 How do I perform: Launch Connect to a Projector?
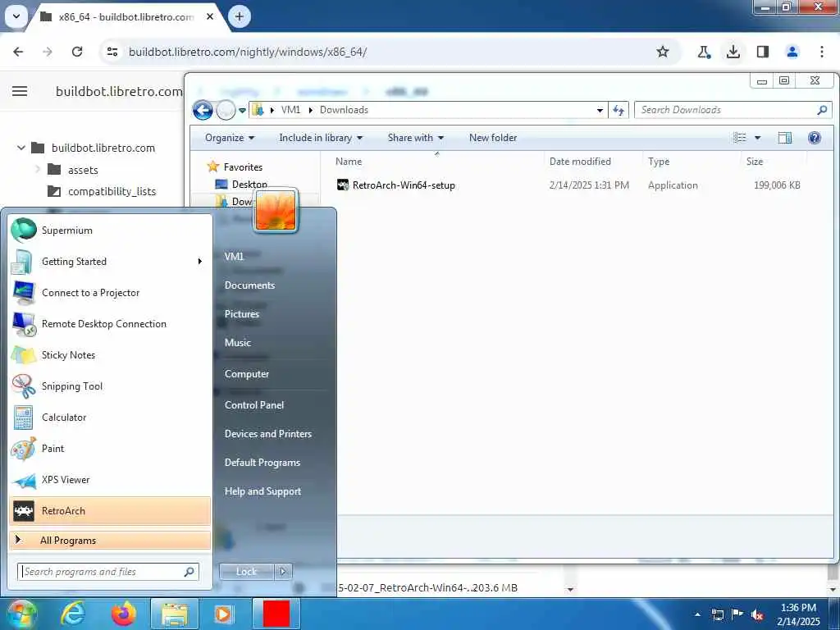(110, 293)
